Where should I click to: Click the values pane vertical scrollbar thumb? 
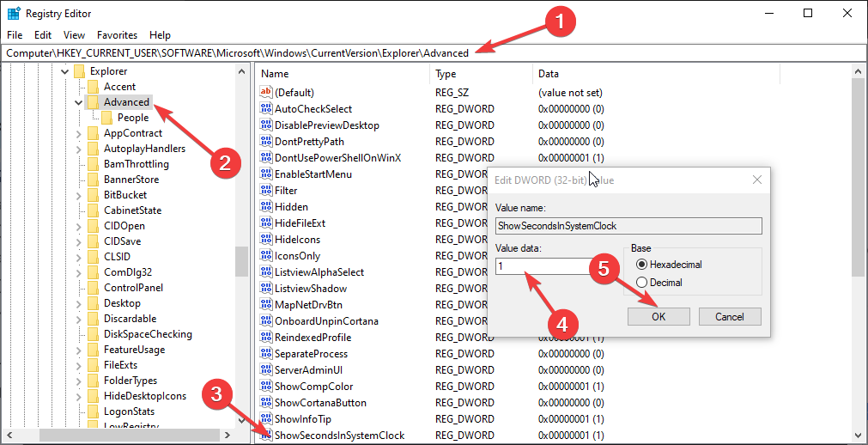tap(858, 177)
